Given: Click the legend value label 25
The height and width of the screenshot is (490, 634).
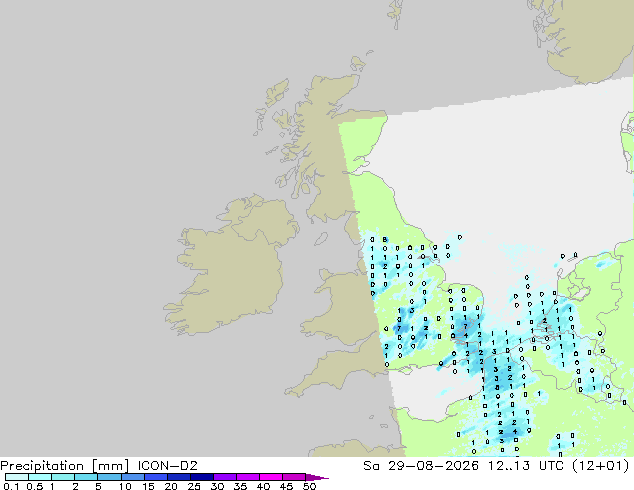Looking at the screenshot, I should pos(194,486).
